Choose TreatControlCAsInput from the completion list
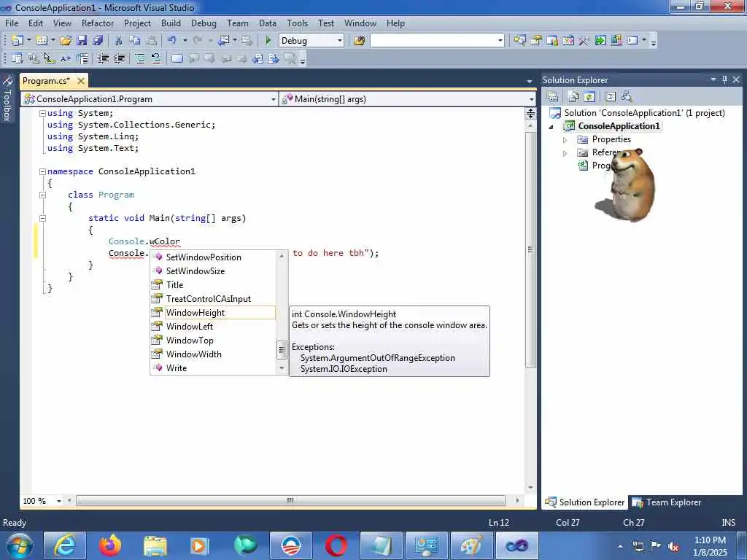 tap(213, 298)
